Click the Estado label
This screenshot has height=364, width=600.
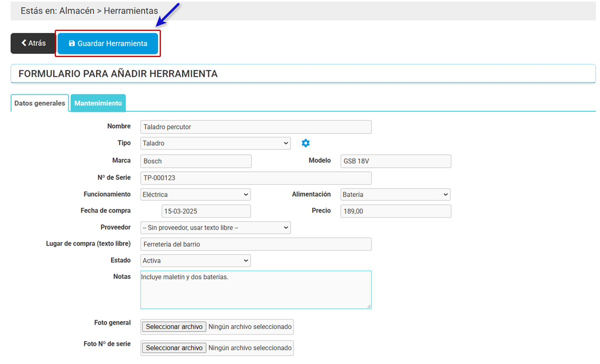120,260
